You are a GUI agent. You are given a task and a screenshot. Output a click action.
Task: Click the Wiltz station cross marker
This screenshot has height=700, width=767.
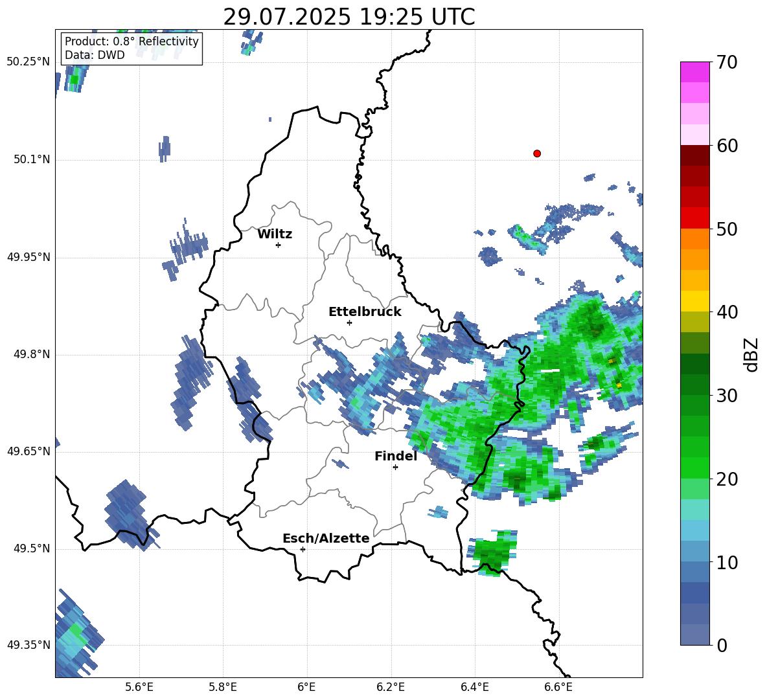coord(279,245)
